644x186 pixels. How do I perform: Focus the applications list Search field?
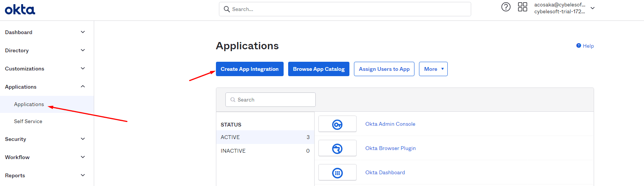tap(270, 100)
